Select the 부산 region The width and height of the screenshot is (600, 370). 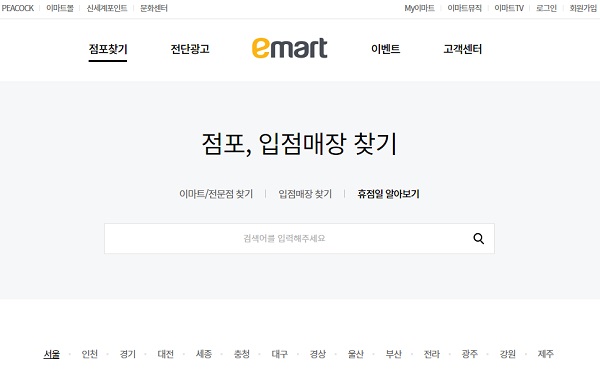(393, 354)
